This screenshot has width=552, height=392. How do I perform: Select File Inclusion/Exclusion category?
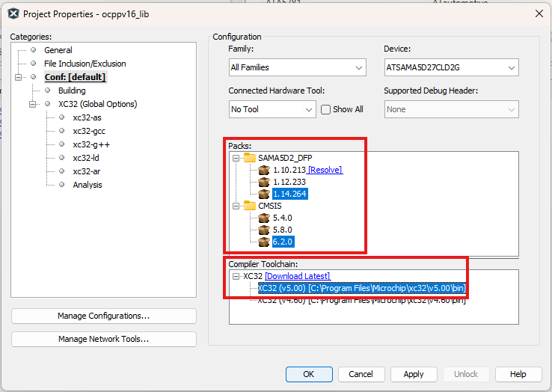pyautogui.click(x=85, y=64)
